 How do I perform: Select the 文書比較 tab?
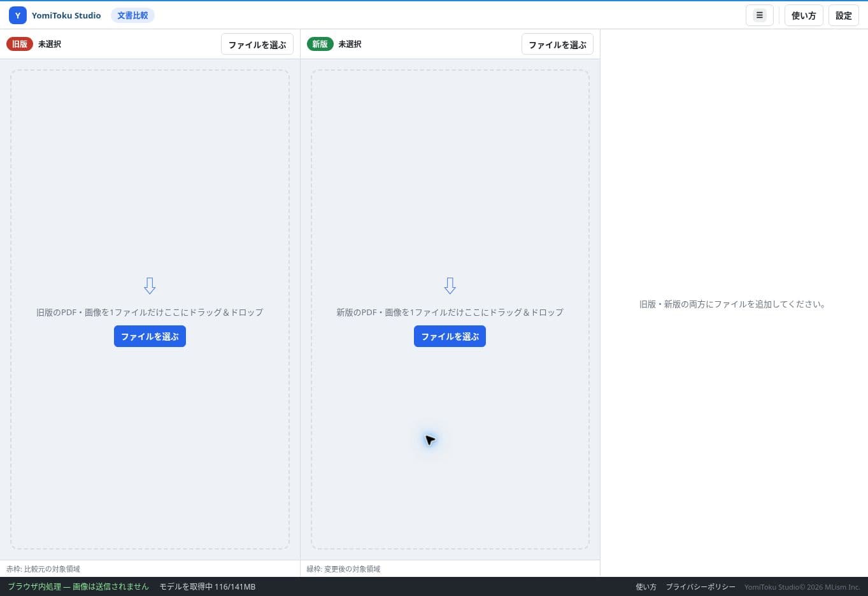tap(132, 15)
